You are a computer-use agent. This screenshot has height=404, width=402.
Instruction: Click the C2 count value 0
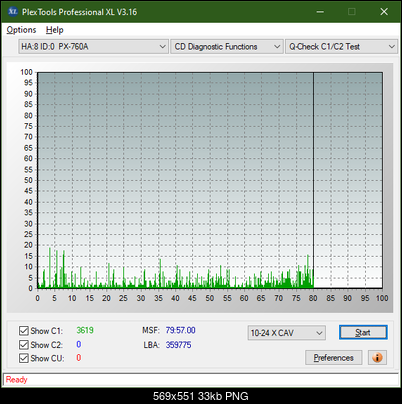click(79, 344)
